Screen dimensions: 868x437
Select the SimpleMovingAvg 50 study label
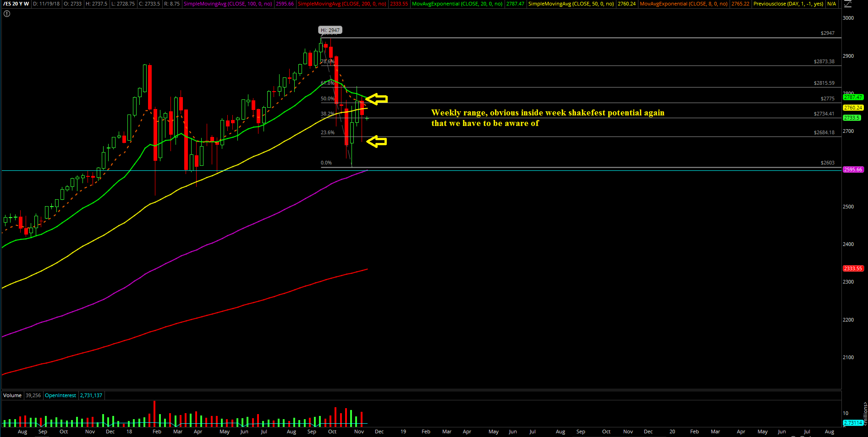click(x=571, y=4)
